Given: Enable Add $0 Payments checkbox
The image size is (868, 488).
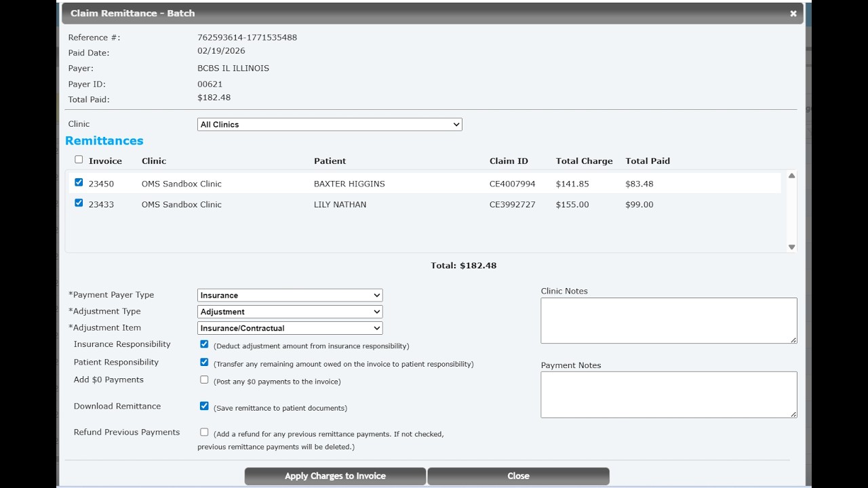Looking at the screenshot, I should (204, 380).
